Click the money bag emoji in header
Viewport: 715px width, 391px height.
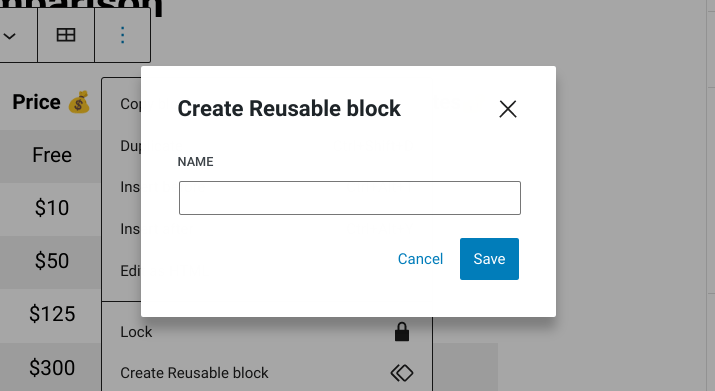coord(79,102)
